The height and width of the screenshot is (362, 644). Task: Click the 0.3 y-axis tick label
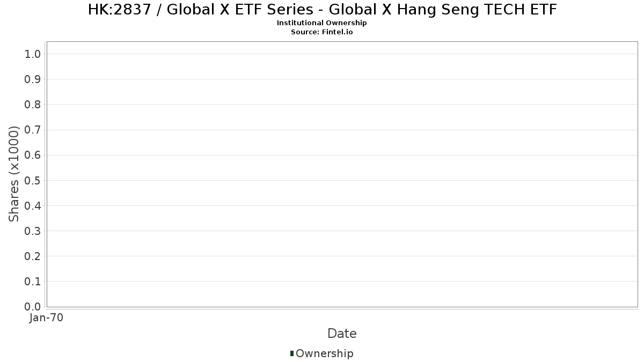click(x=33, y=231)
